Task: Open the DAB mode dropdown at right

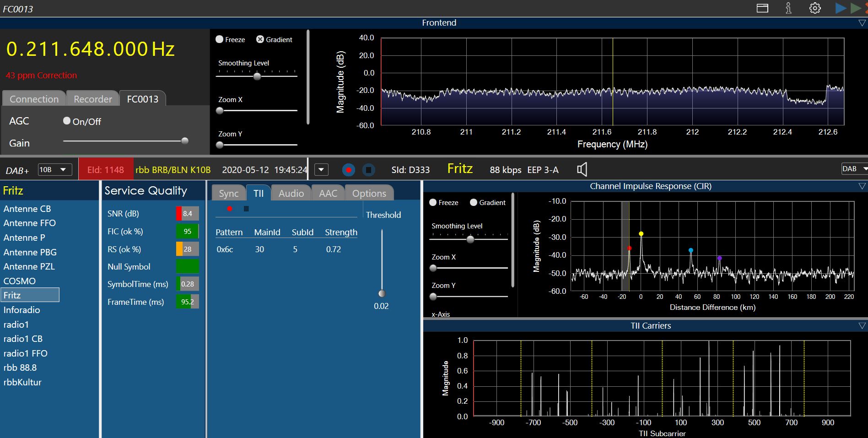Action: tap(854, 169)
